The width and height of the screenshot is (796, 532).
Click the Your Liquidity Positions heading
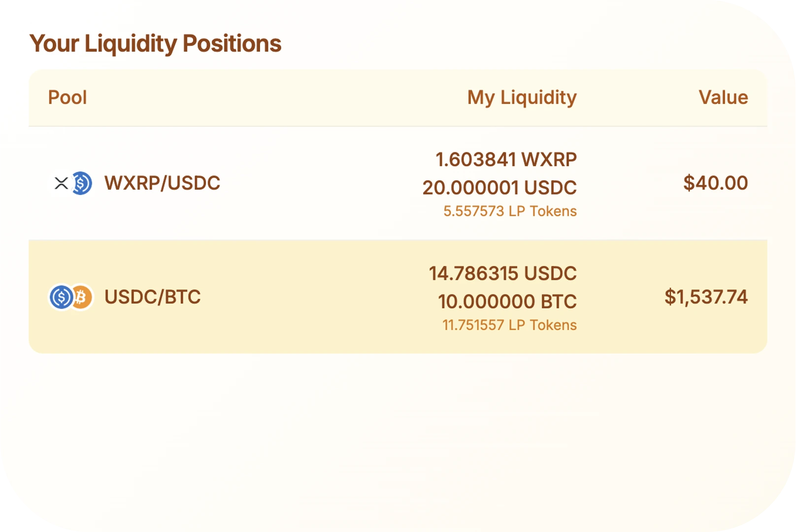(x=155, y=43)
